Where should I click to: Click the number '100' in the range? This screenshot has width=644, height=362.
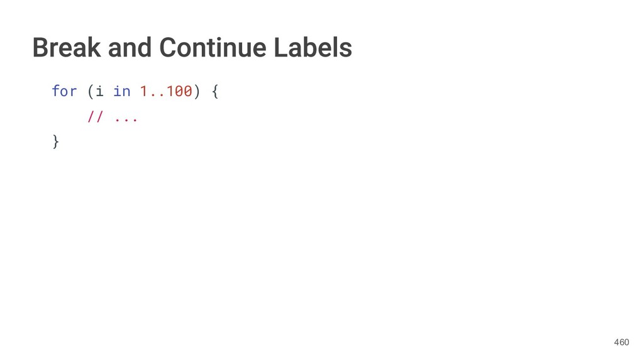pos(179,91)
